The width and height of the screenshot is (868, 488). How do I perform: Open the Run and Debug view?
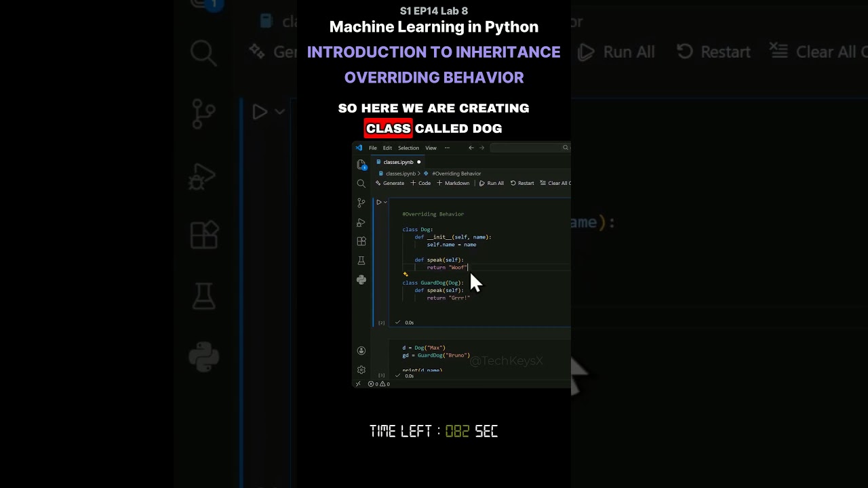[x=361, y=222]
